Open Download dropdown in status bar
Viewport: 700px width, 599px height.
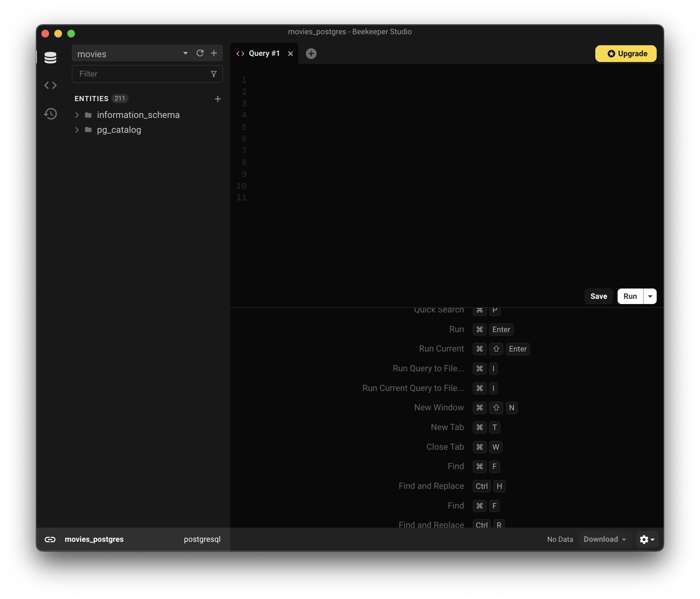605,539
